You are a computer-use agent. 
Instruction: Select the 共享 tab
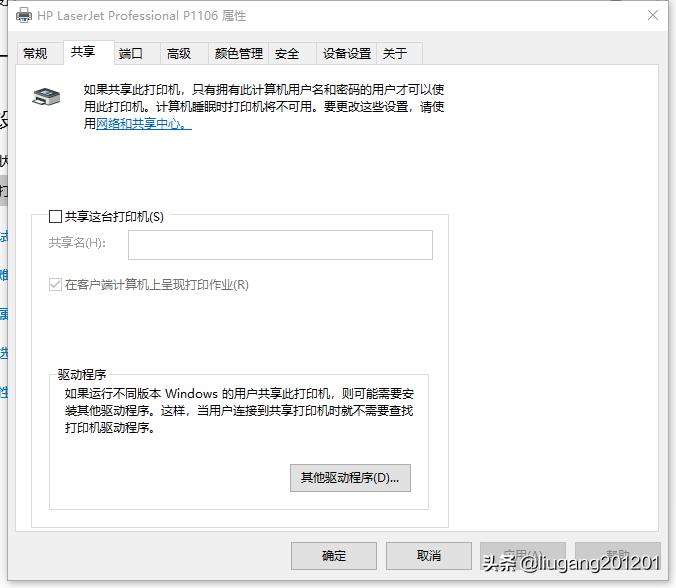(x=89, y=52)
